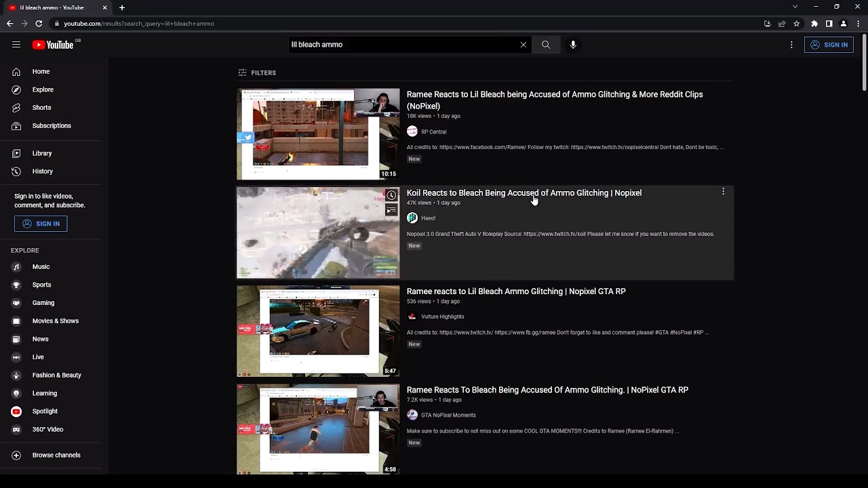Open title 'Ramee Reacts To Bleach Being Accused'
Screen dimensions: 868x488
pos(547,390)
